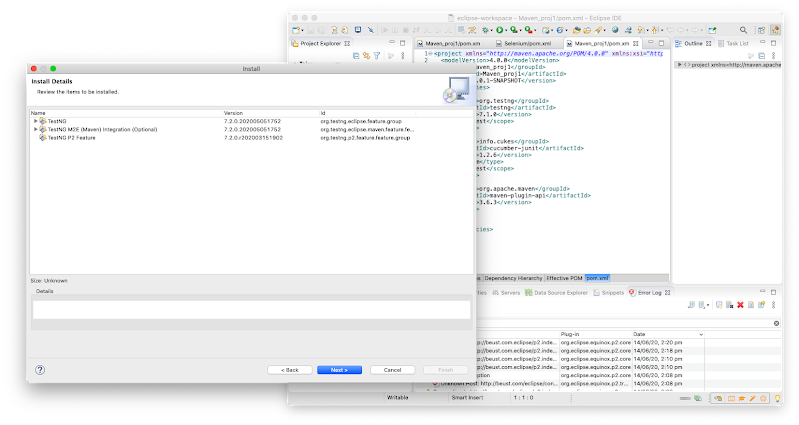799x425 pixels.
Task: Switch to Effective POM tab
Action: coord(564,278)
